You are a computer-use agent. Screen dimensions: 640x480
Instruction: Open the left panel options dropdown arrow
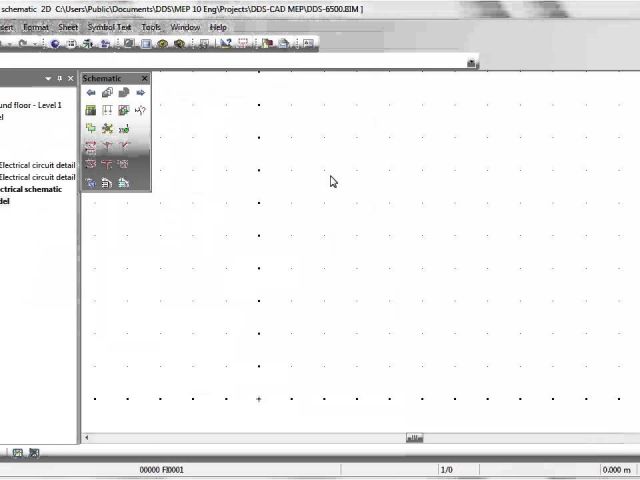tap(48, 78)
